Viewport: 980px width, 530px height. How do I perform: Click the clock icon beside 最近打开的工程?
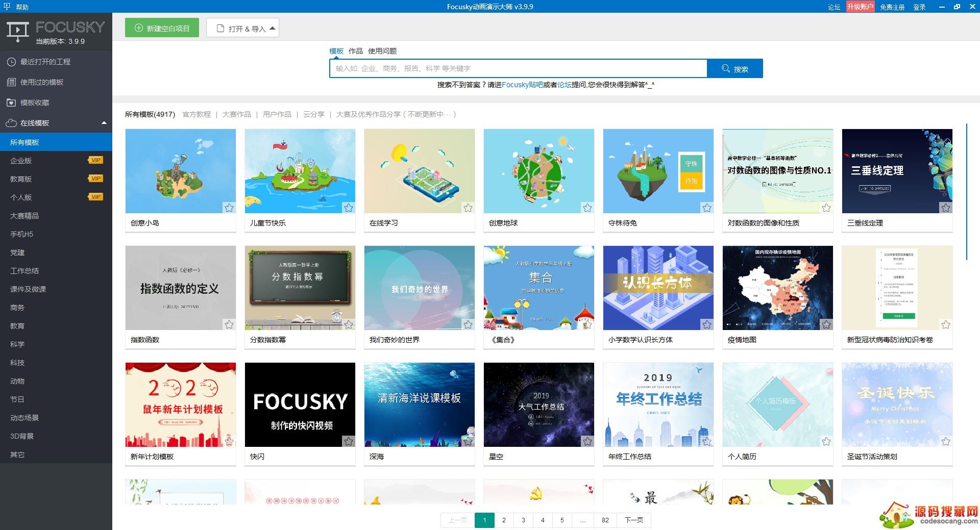(11, 62)
